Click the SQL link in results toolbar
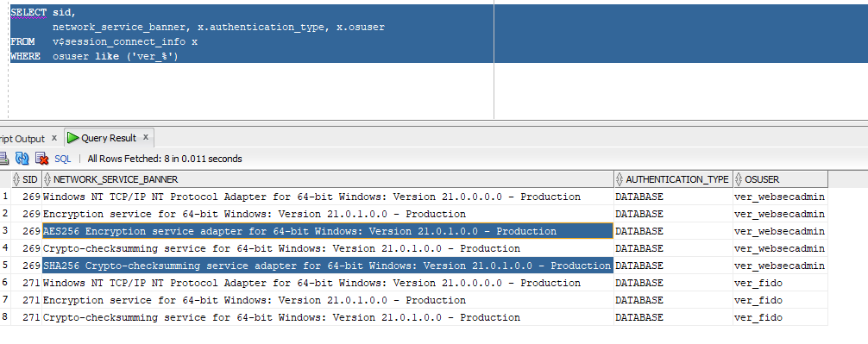 (x=62, y=159)
